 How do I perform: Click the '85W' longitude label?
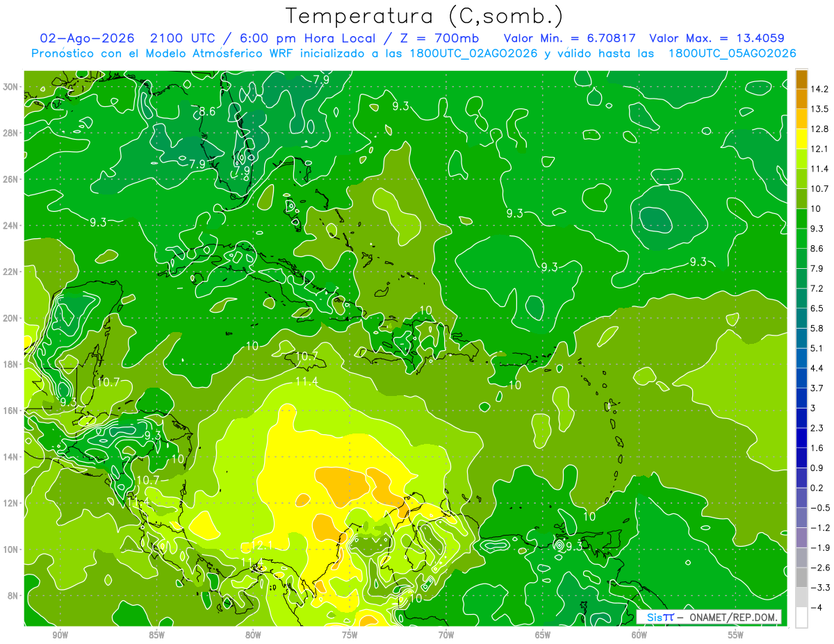pos(156,635)
